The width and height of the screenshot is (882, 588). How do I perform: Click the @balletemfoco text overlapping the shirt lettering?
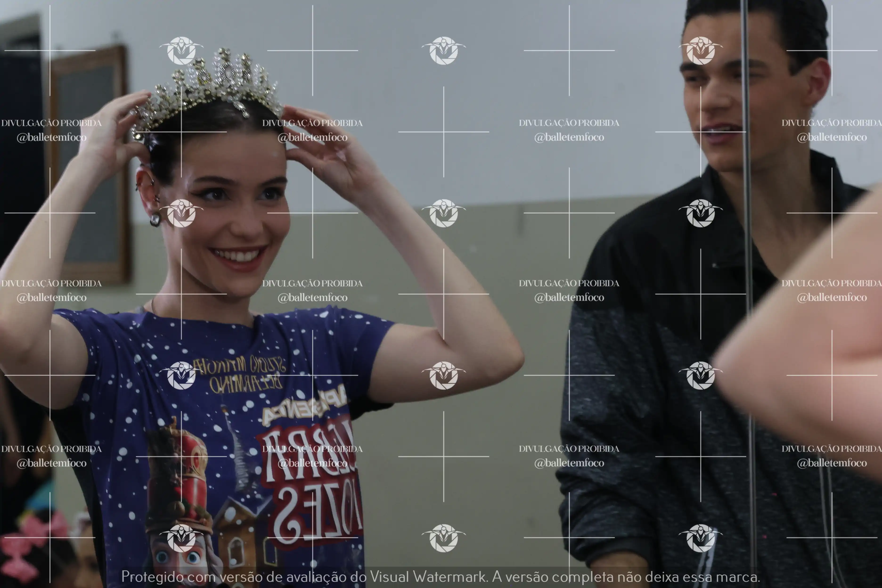pyautogui.click(x=312, y=463)
